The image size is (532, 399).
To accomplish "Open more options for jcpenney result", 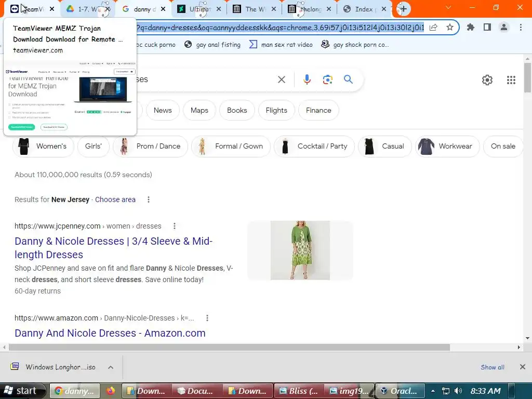I will [175, 226].
